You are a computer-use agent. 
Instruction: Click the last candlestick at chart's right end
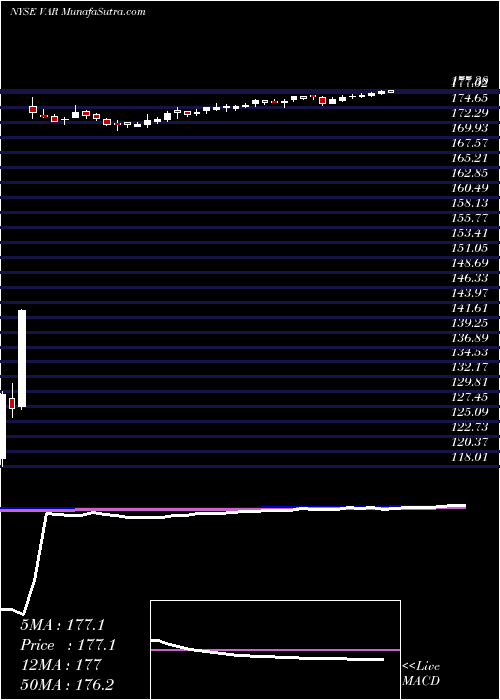(x=391, y=91)
